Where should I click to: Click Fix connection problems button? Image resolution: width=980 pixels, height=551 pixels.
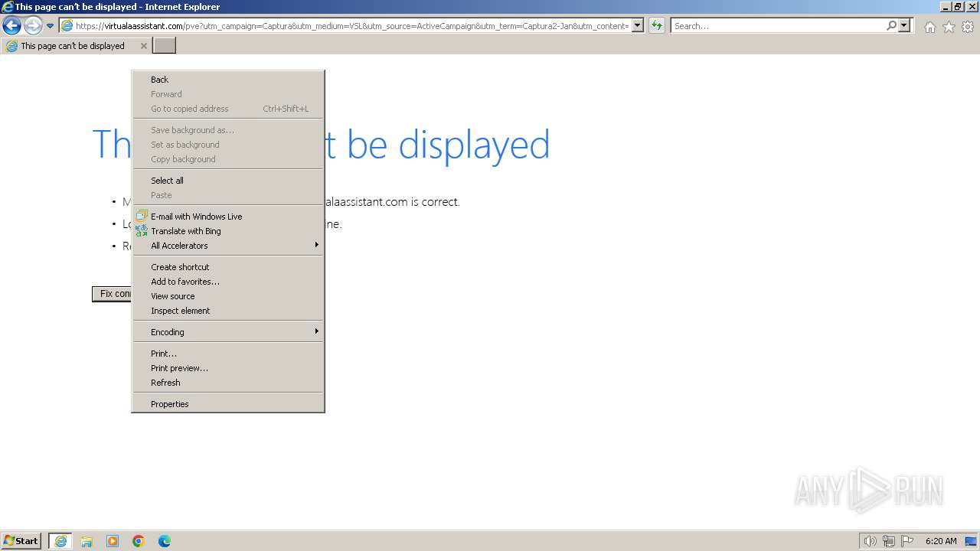112,294
